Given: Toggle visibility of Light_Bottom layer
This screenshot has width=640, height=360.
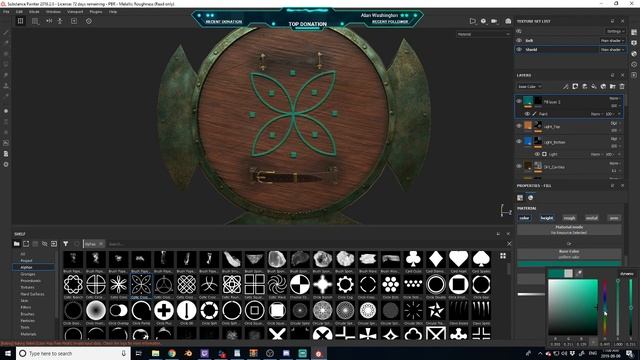Looking at the screenshot, I should click(x=519, y=141).
